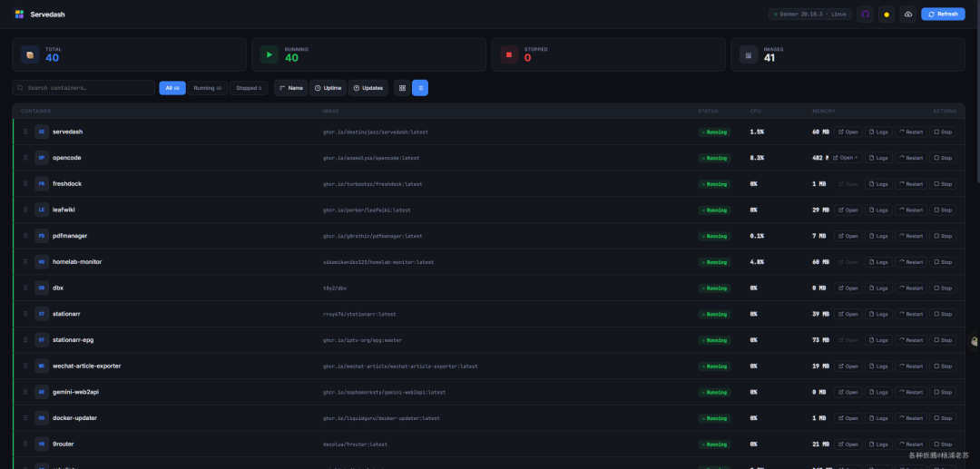This screenshot has width=980, height=469.
Task: Switch to list view layout
Action: [x=420, y=88]
